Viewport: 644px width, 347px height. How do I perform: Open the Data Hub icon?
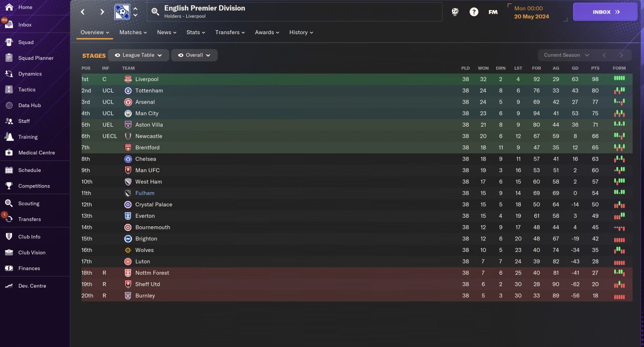click(x=9, y=105)
